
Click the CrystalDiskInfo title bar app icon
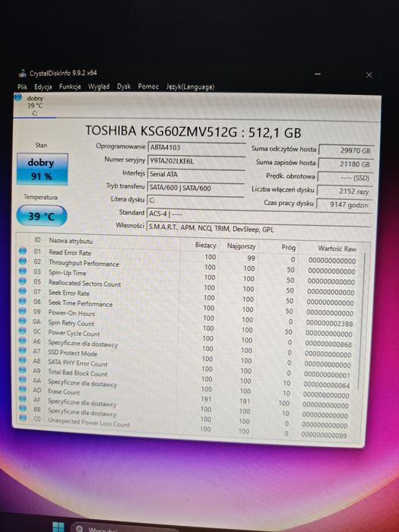[22, 73]
